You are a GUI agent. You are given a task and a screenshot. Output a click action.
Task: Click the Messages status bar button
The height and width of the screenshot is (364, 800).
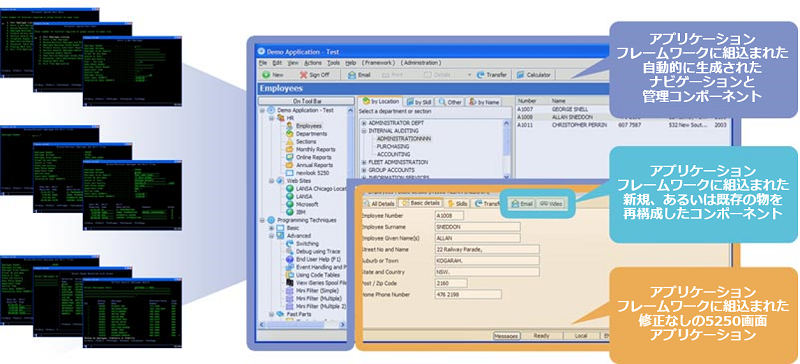click(506, 336)
